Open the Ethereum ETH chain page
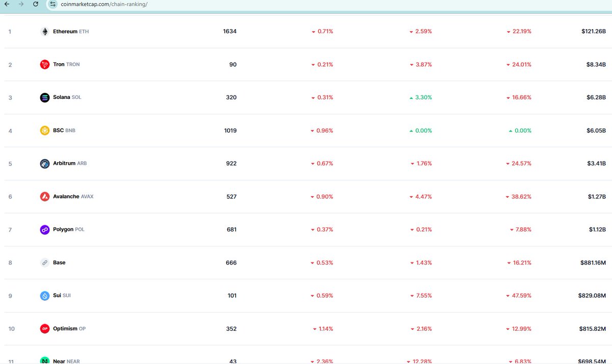The image size is (612, 364). [x=71, y=32]
